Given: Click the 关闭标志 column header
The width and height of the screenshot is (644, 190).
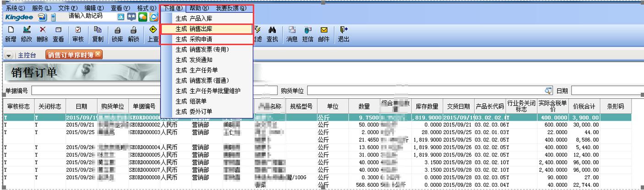Looking at the screenshot, I should (50, 106).
